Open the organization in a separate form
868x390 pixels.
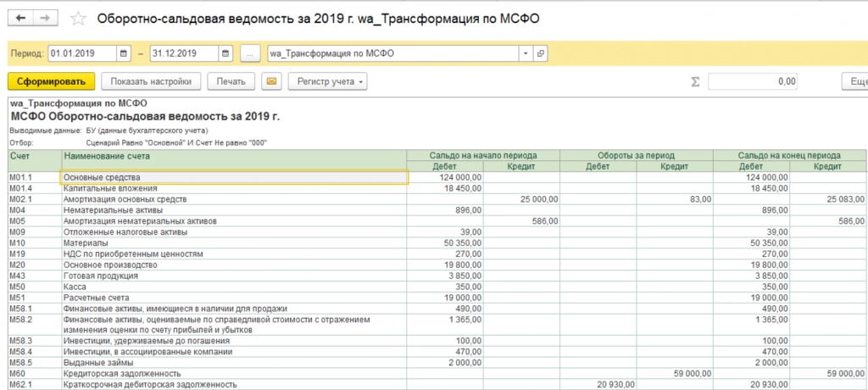tap(541, 53)
